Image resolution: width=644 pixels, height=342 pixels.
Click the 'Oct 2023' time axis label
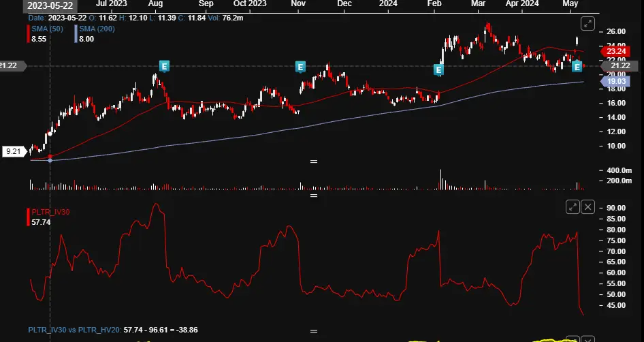coord(250,3)
